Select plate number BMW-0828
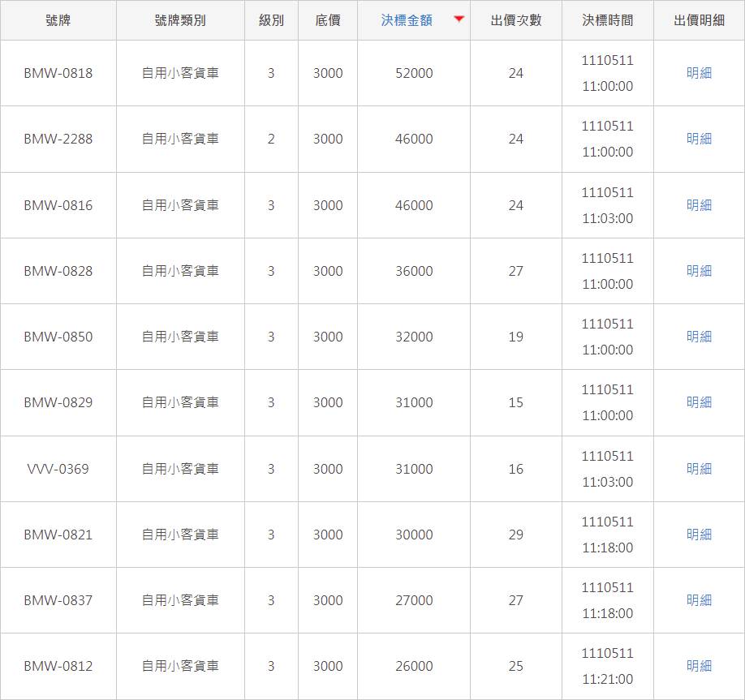Image resolution: width=745 pixels, height=700 pixels. tap(58, 271)
